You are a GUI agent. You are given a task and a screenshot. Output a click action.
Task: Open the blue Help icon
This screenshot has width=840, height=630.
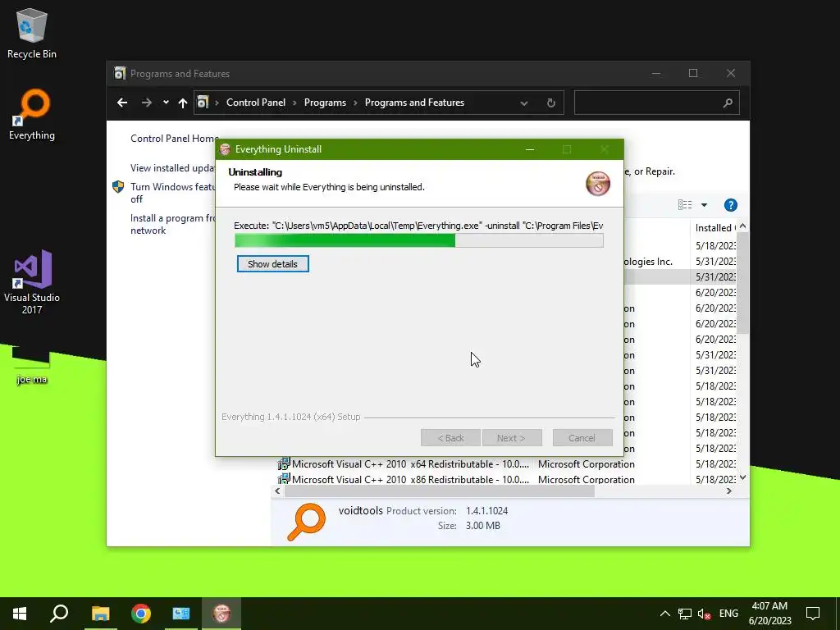[x=731, y=205]
